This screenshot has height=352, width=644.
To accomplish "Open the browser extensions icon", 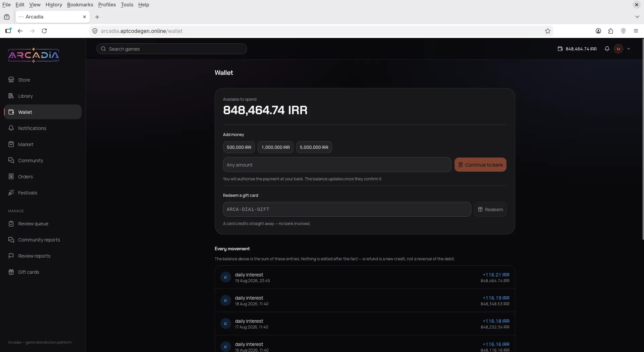I will pyautogui.click(x=610, y=31).
